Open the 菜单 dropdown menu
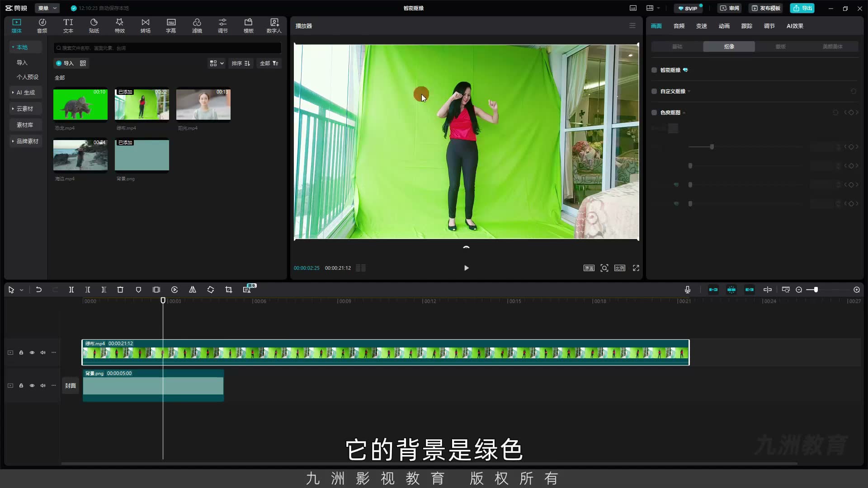The width and height of the screenshot is (868, 488). [x=47, y=8]
